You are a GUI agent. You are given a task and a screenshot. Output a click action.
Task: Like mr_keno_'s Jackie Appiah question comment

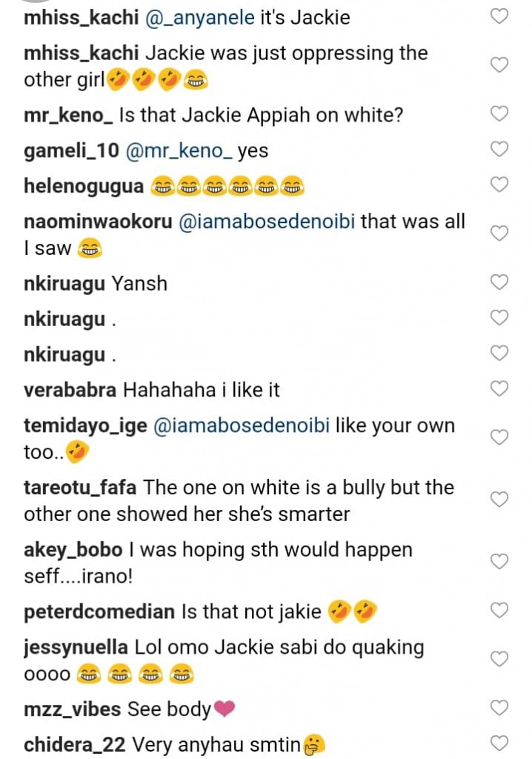[x=500, y=114]
